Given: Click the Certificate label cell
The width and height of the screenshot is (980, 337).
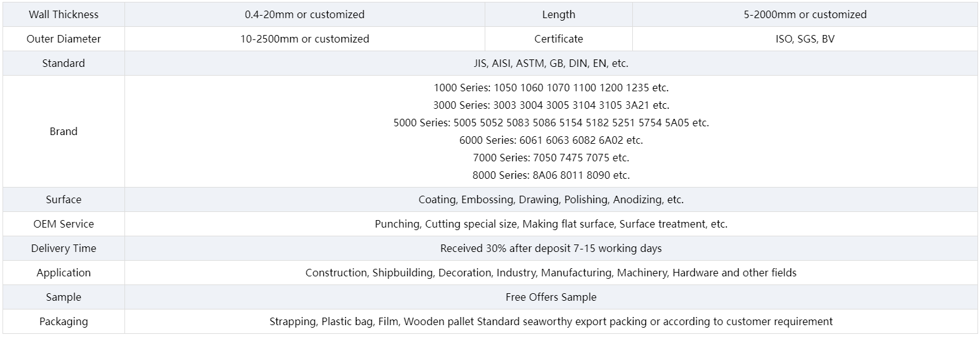Looking at the screenshot, I should point(558,39).
